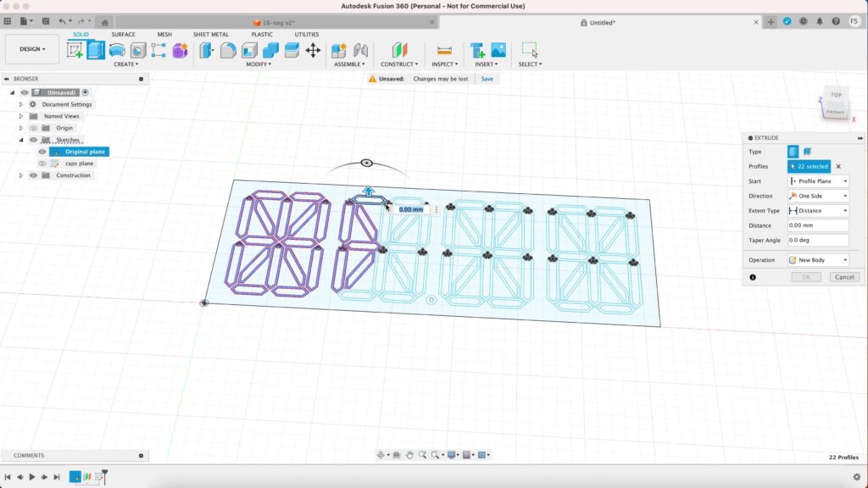Open timeline settings gear
This screenshot has width=868, height=488.
coord(856,477)
